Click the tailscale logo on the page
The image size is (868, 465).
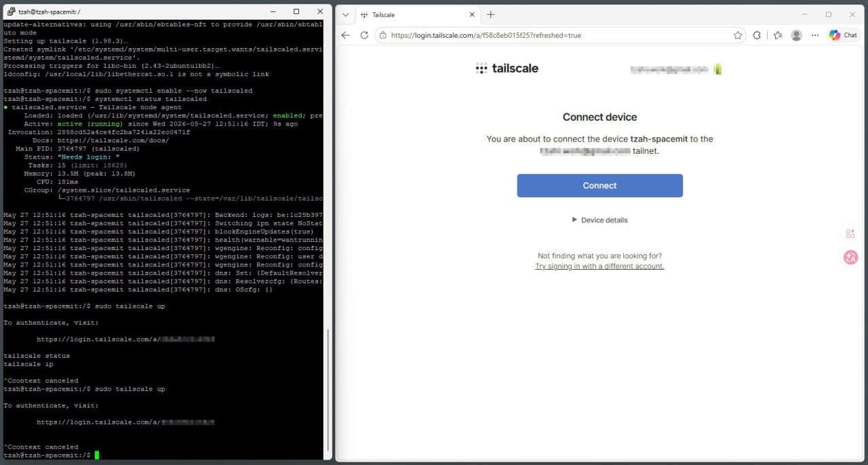coord(507,68)
